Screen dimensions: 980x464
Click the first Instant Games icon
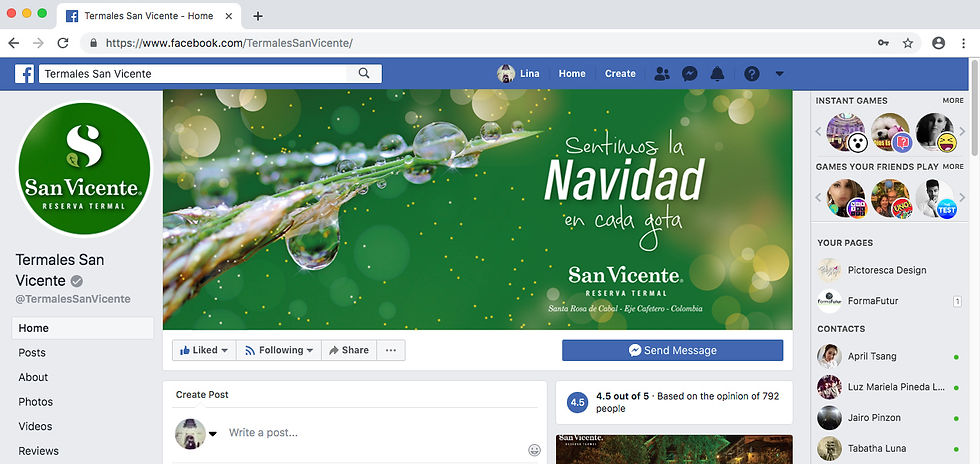pyautogui.click(x=846, y=133)
